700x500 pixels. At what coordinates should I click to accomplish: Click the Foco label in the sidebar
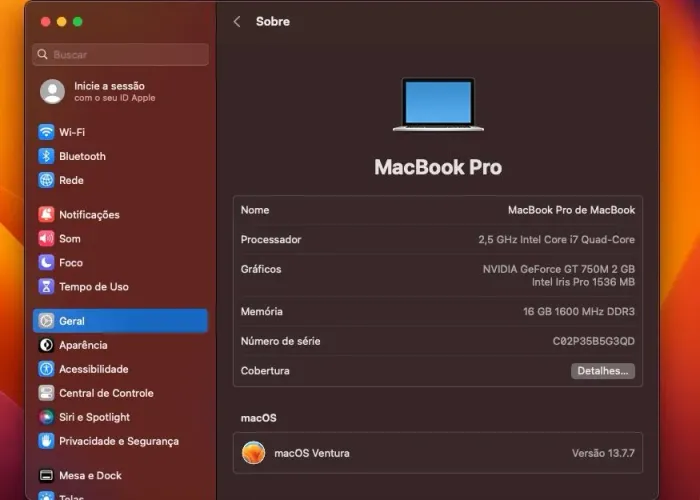[71, 263]
